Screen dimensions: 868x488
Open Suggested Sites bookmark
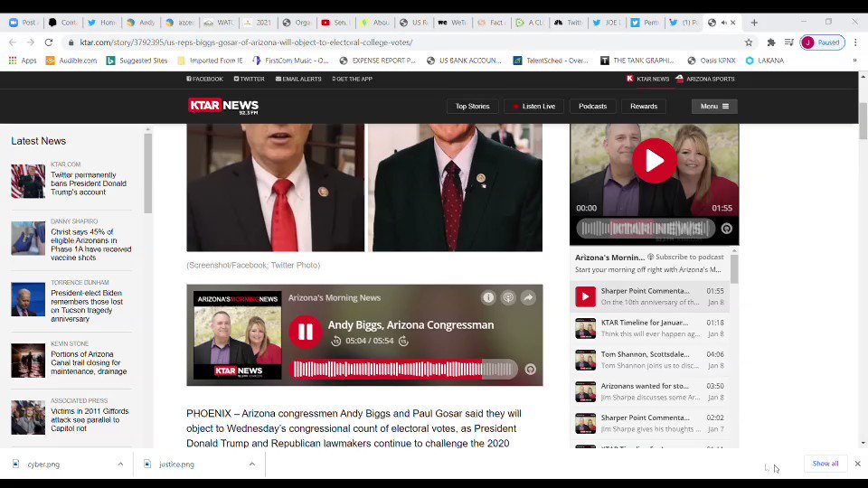click(x=137, y=61)
